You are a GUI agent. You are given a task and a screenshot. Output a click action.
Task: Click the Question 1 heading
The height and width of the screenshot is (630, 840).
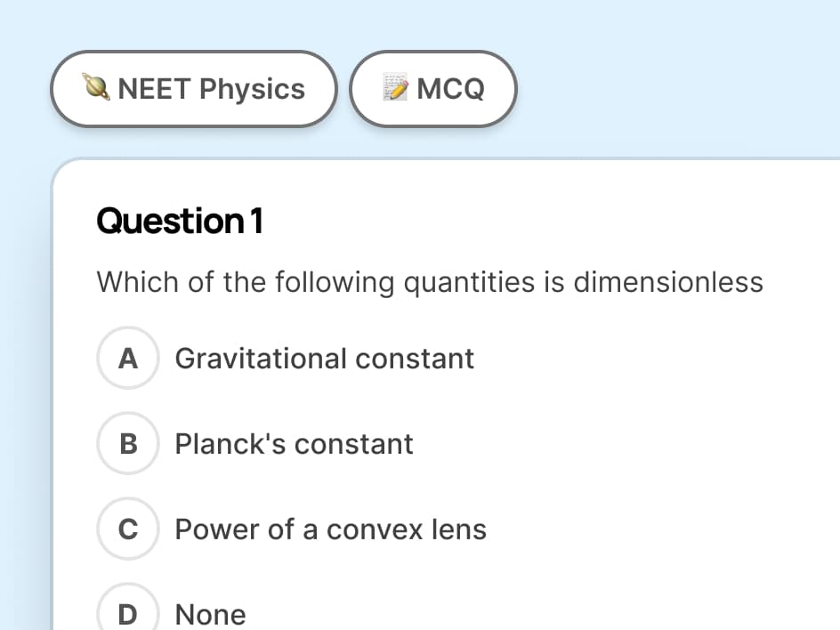pyautogui.click(x=180, y=222)
